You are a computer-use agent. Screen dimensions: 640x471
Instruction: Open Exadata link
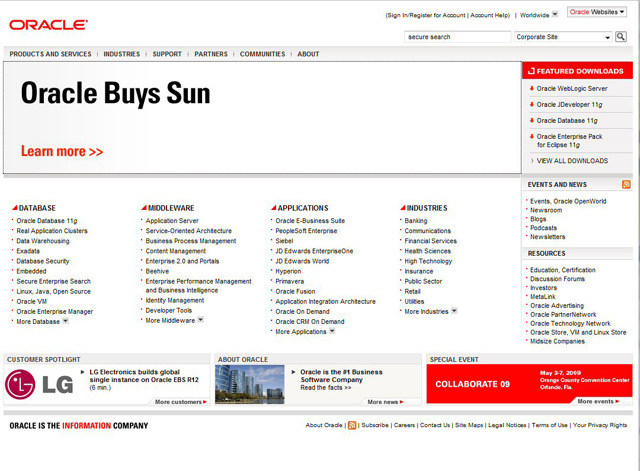pyautogui.click(x=28, y=251)
